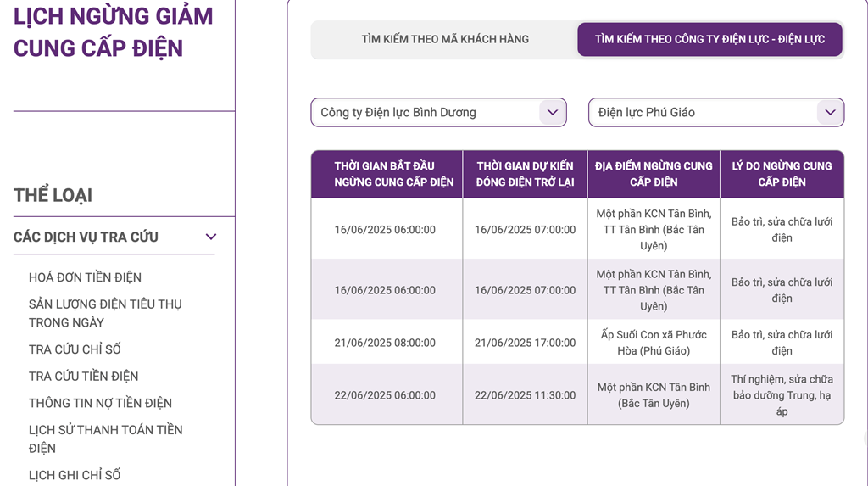
Task: Click the Thời gian bắt đầu column header
Action: pos(387,174)
